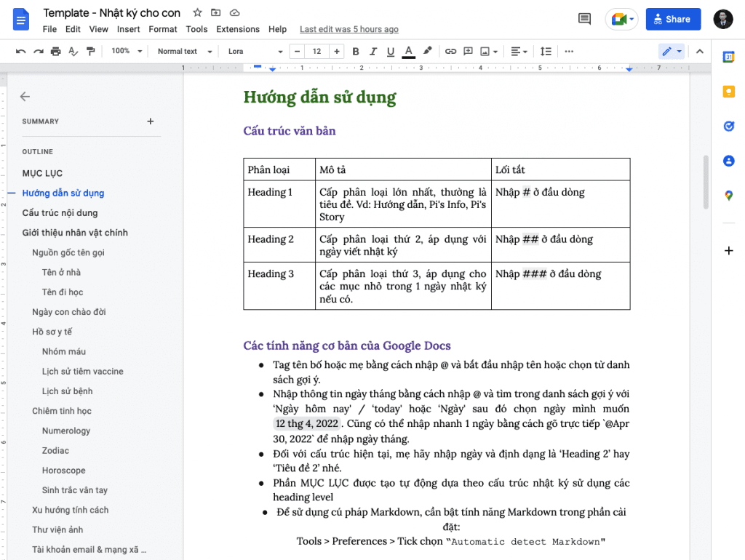Click the blue Share button
Image resolution: width=745 pixels, height=560 pixels.
pyautogui.click(x=673, y=19)
